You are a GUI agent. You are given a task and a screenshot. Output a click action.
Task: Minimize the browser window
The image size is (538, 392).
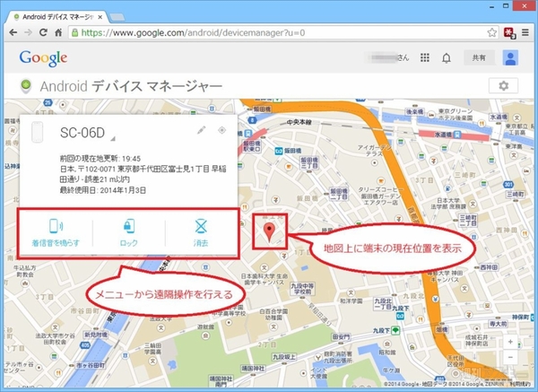493,5
